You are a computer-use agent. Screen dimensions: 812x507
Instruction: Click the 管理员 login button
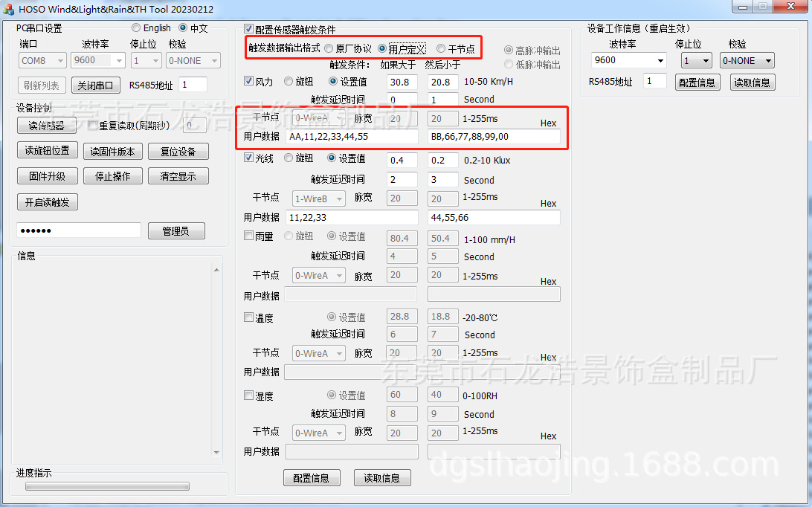[176, 230]
